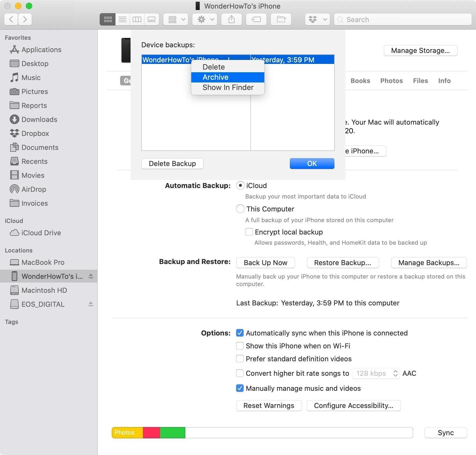Open the group-by arrangement dropdown
Screen dimensions: 476x455
[x=176, y=19]
